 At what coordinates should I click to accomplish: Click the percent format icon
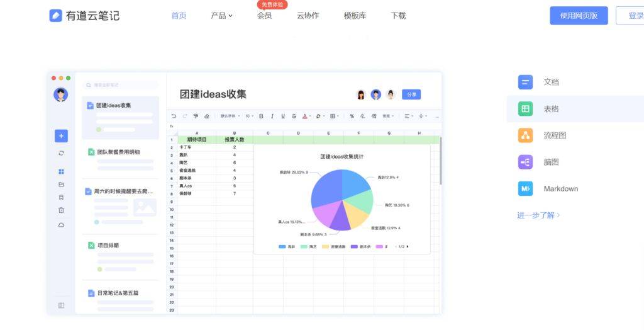click(352, 117)
